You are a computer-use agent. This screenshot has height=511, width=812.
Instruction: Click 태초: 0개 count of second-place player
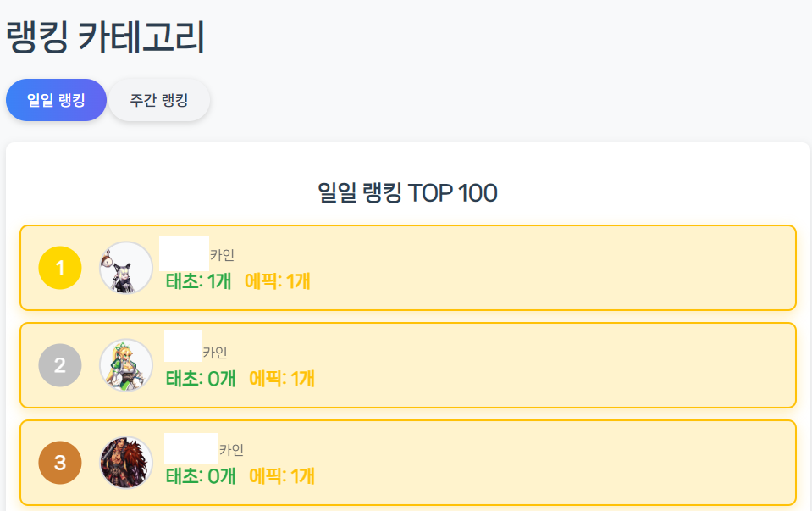[200, 379]
